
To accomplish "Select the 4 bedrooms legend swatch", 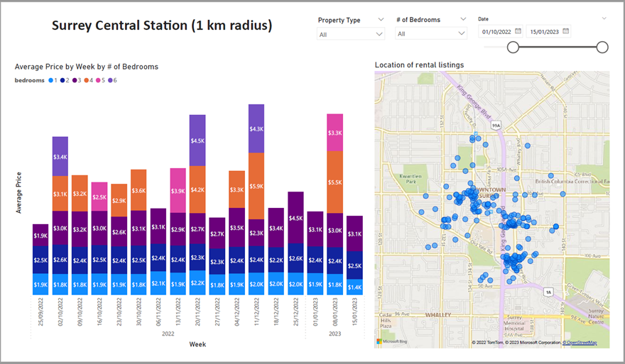I will (x=87, y=80).
